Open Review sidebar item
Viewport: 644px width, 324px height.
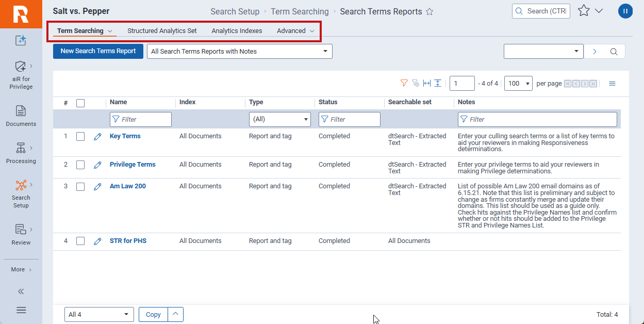[21, 235]
